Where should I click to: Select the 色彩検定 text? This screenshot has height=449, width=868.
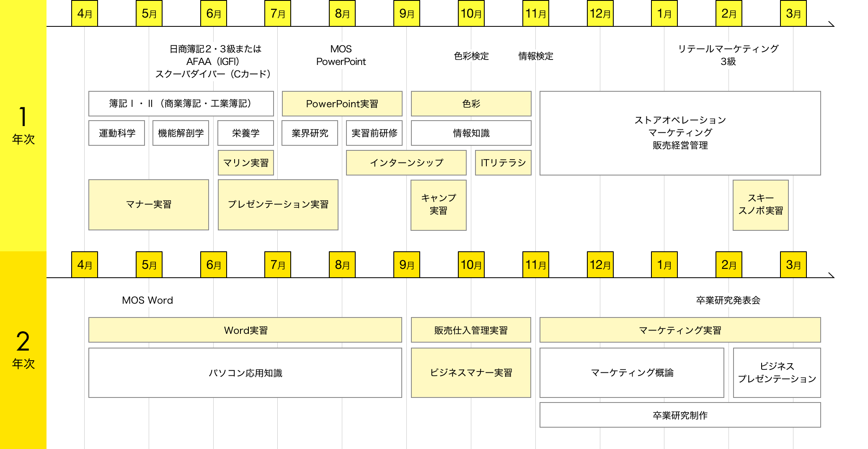471,56
